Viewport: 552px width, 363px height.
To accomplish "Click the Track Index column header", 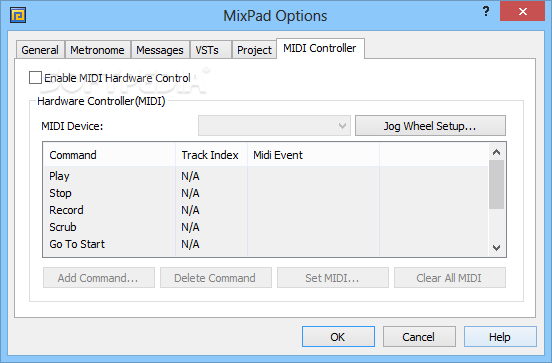I will 211,155.
